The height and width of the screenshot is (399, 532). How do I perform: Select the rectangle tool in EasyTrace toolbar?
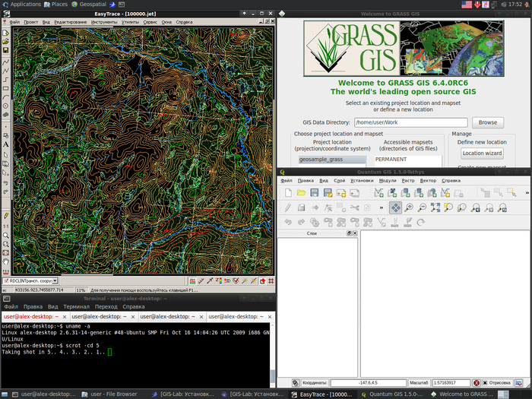pos(6,88)
